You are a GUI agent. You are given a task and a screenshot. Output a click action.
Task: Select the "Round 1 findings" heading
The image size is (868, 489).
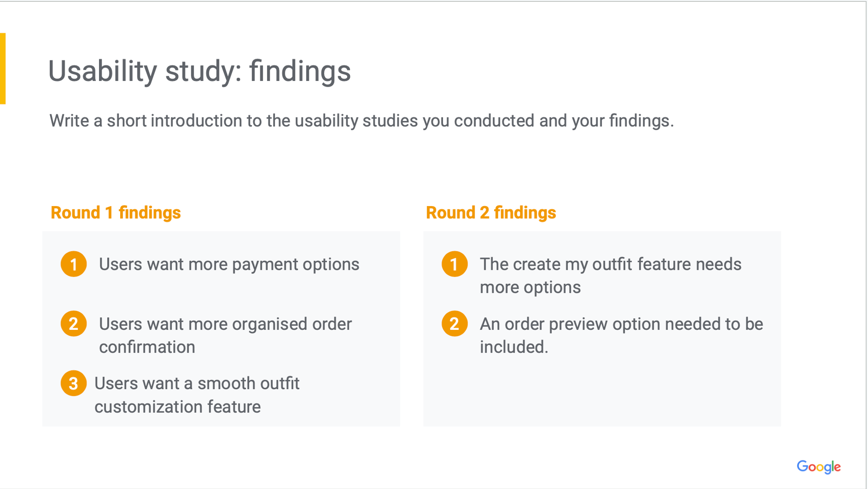click(116, 213)
